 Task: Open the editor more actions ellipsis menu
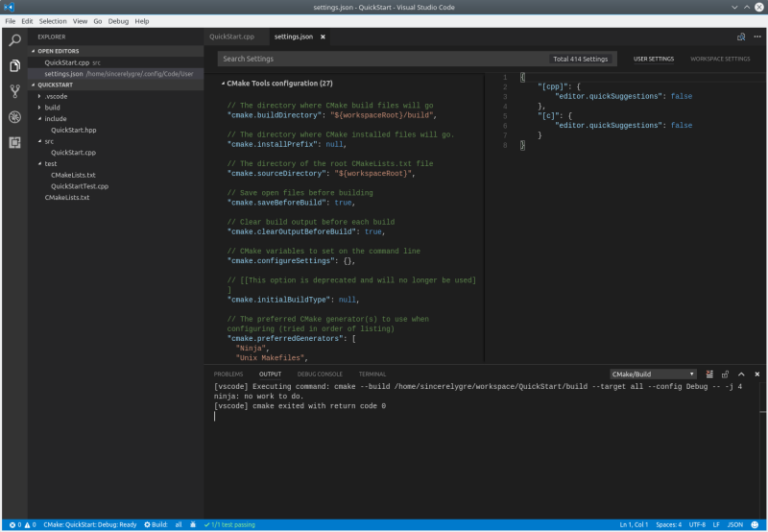click(x=757, y=36)
